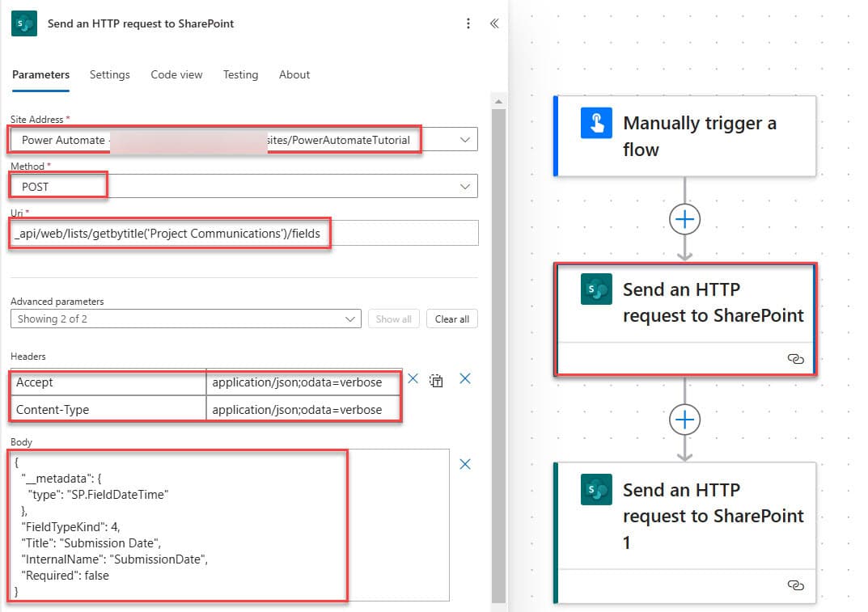
Task: Switch to the Testing tab
Action: tap(240, 74)
